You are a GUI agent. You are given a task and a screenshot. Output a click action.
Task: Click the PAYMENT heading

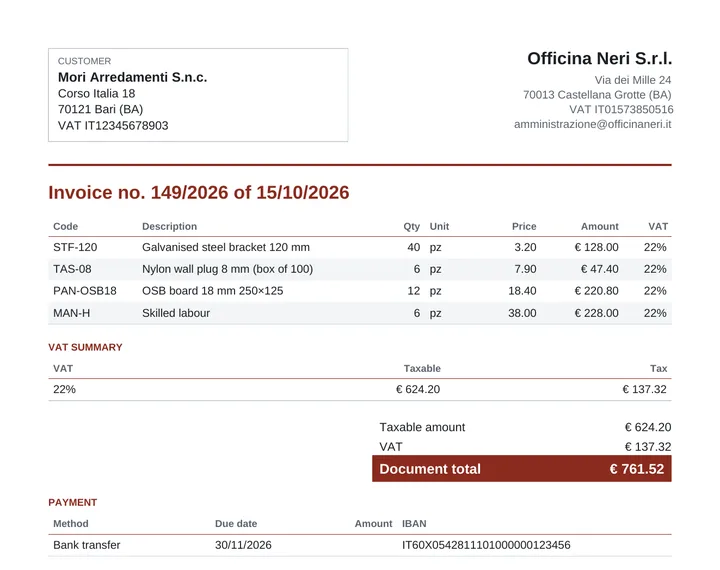coord(73,502)
